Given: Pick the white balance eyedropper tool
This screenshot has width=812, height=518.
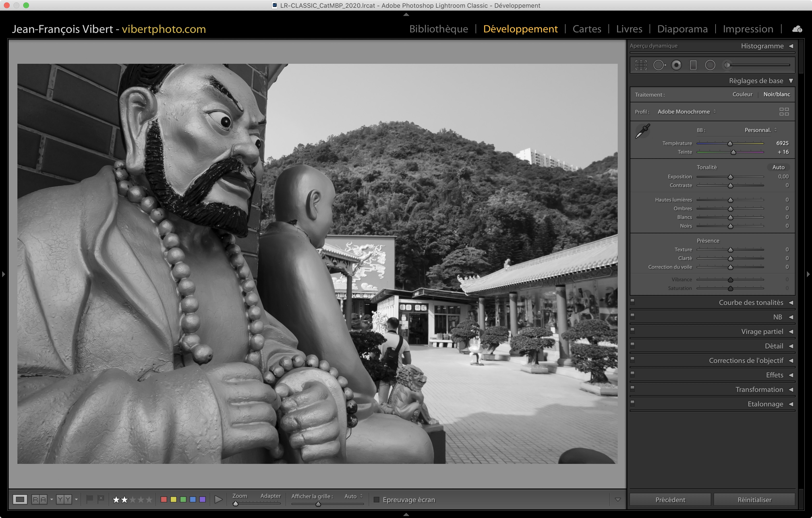Looking at the screenshot, I should tap(642, 131).
